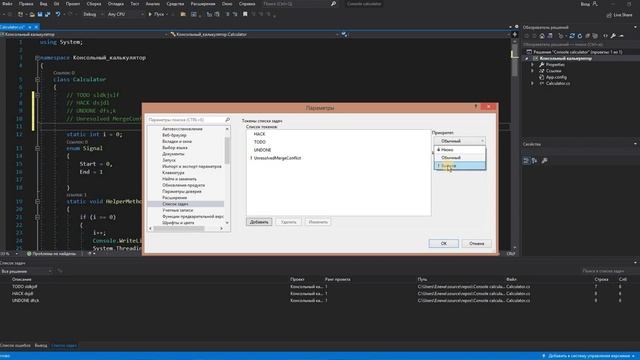The width and height of the screenshot is (640, 360).
Task: Select Шрифты и цвета in the options tree
Action: [178, 223]
